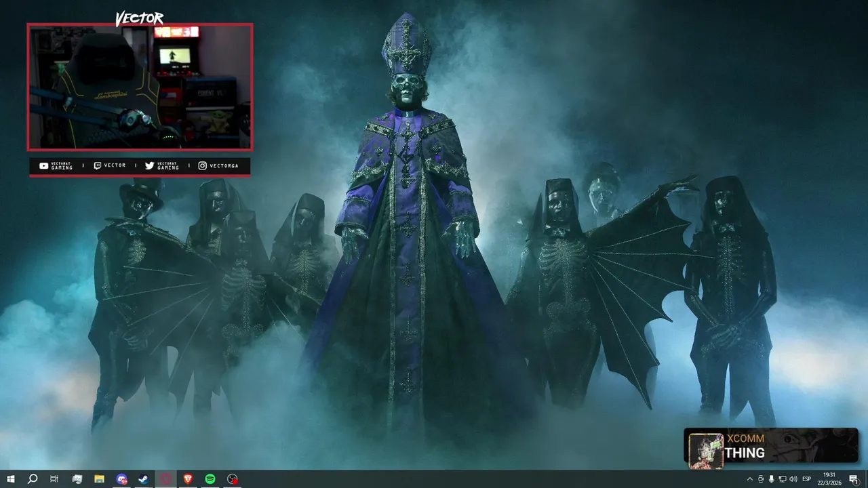Click the Twitch logo in social bar
Viewport: 868px width, 488px height.
[x=98, y=166]
